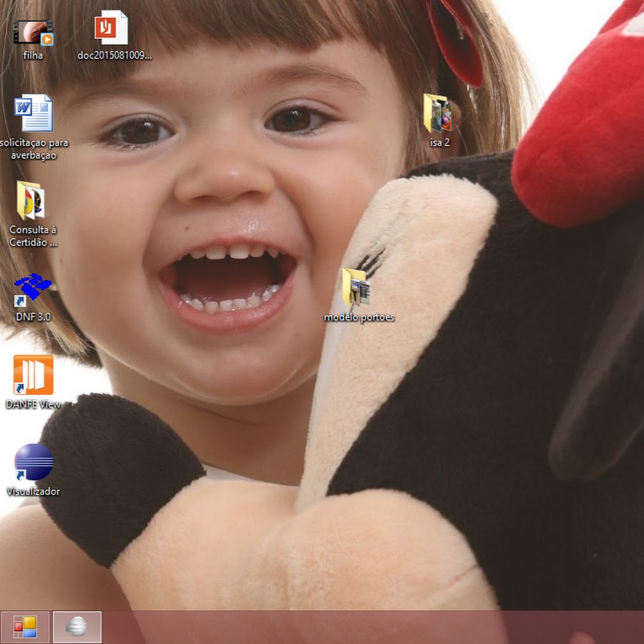Screen dimensions: 644x644
Task: Click the DNF 3.0 label text
Action: tap(33, 317)
